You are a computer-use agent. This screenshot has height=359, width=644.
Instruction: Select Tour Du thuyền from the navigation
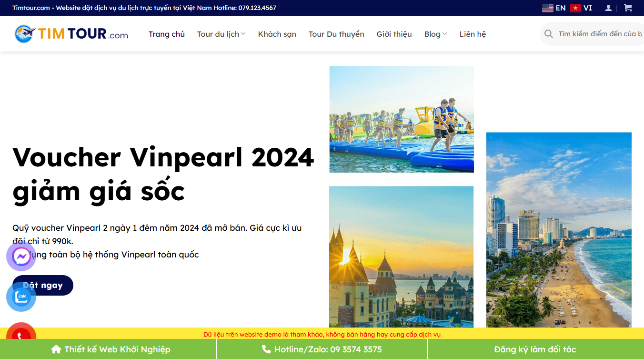336,33
